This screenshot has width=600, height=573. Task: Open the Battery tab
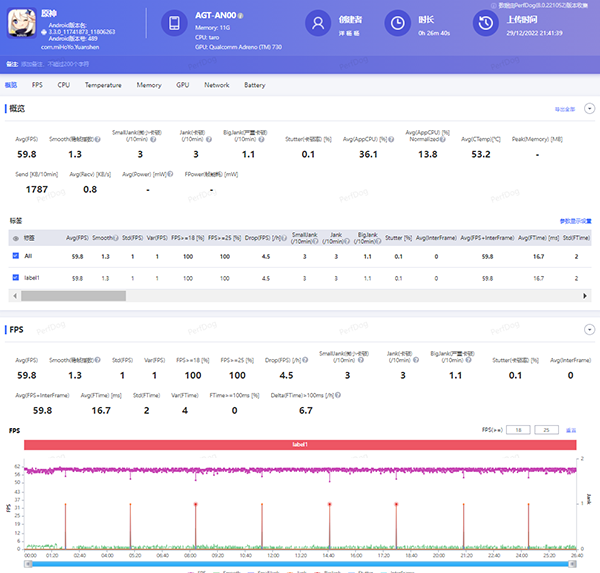point(255,86)
